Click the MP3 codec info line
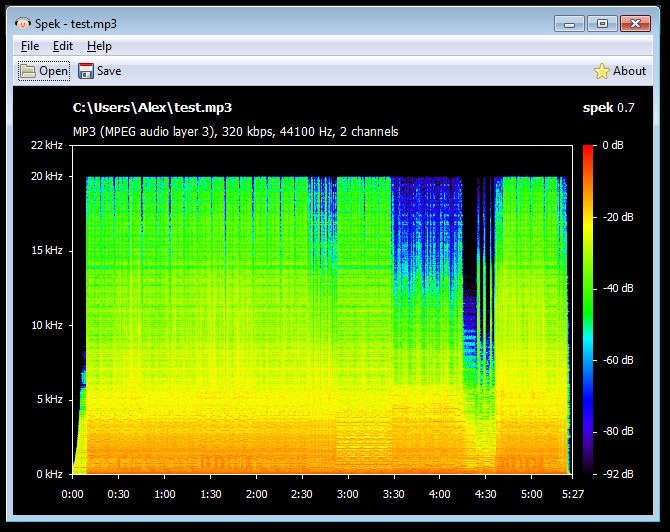This screenshot has height=532, width=670. (x=235, y=131)
